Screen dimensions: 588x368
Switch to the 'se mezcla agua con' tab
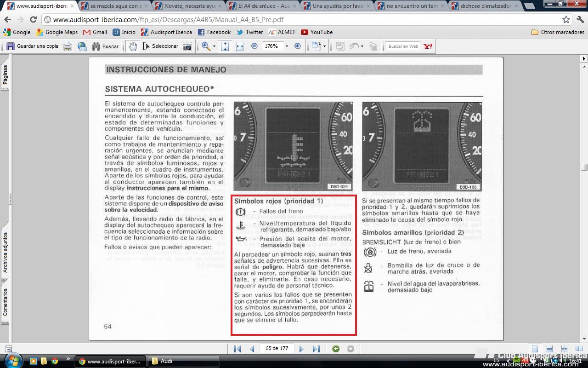115,6
